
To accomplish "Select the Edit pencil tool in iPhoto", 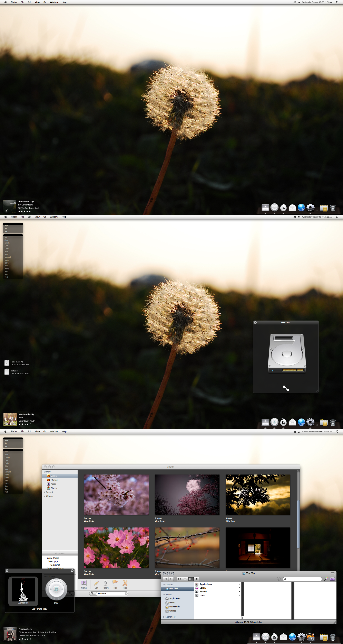I will tap(96, 584).
